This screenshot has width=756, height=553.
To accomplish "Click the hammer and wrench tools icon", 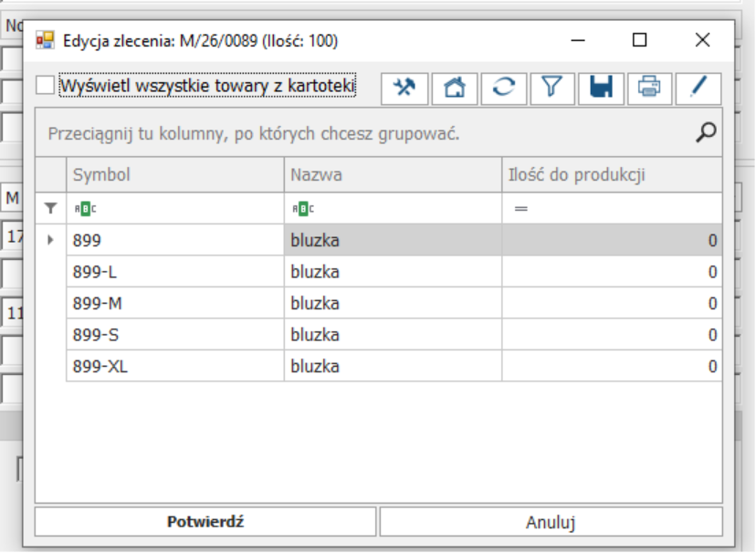I will [404, 87].
